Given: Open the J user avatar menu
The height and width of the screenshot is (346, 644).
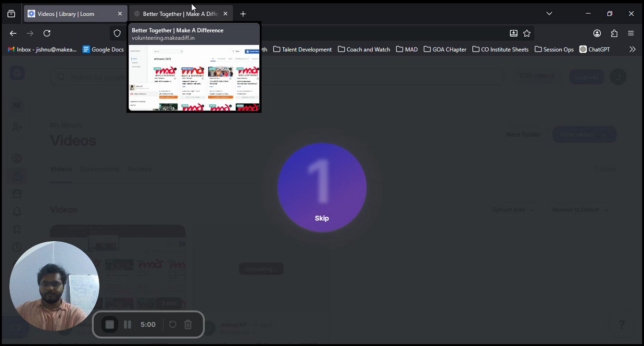Looking at the screenshot, I should (x=618, y=77).
